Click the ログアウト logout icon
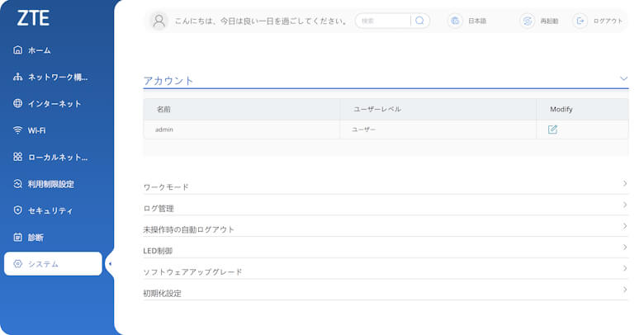The width and height of the screenshot is (644, 335). point(580,21)
